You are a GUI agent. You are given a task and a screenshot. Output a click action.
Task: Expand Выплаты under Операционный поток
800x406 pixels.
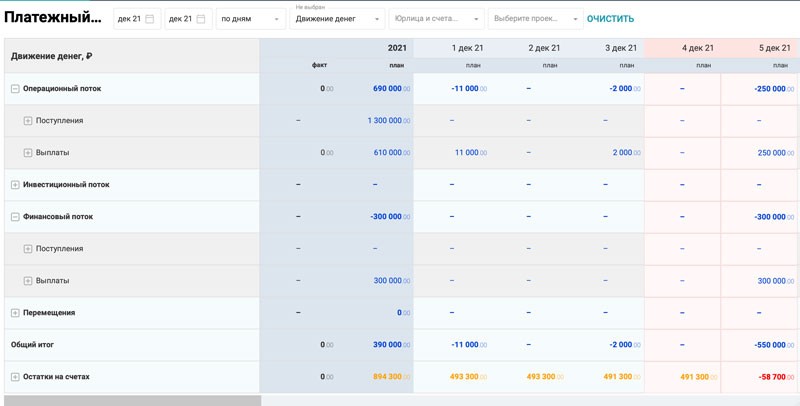coord(28,153)
